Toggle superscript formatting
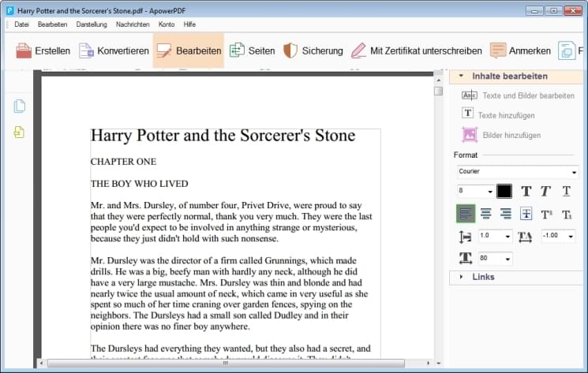Screen dimensions: 588x373 pos(546,214)
